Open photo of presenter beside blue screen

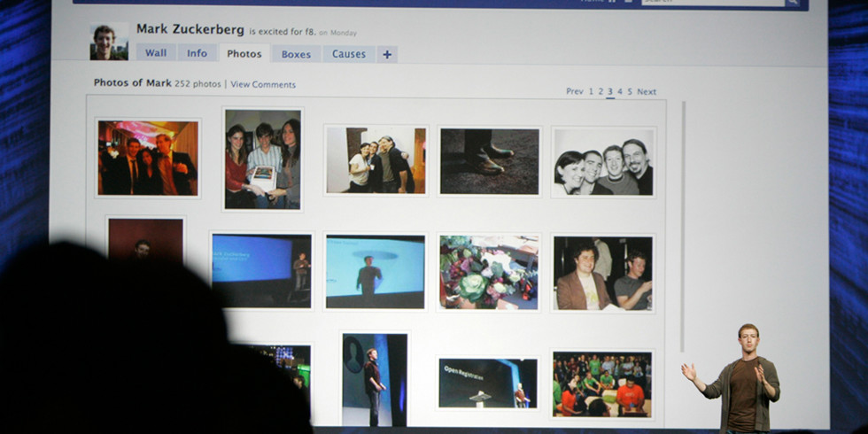[x=262, y=271]
